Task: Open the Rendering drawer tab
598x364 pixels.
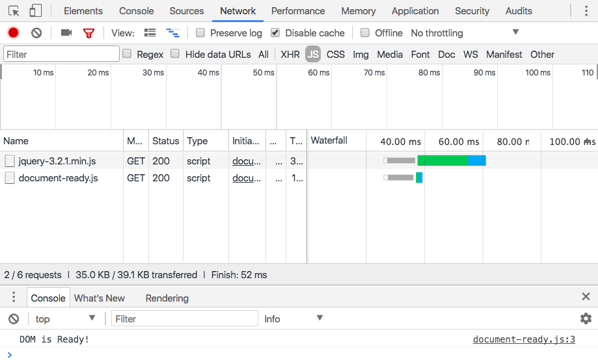Action: point(167,298)
